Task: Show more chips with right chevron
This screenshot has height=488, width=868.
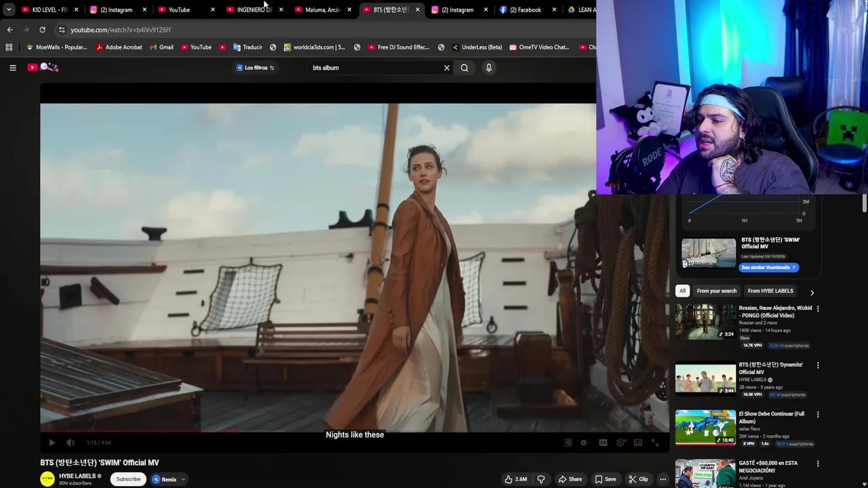Action: point(812,292)
